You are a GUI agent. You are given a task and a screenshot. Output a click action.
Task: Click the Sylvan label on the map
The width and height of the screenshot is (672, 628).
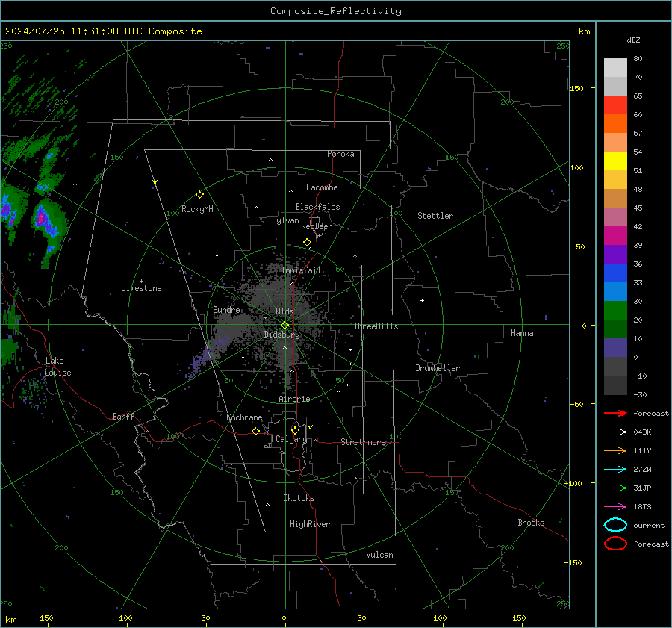[285, 220]
